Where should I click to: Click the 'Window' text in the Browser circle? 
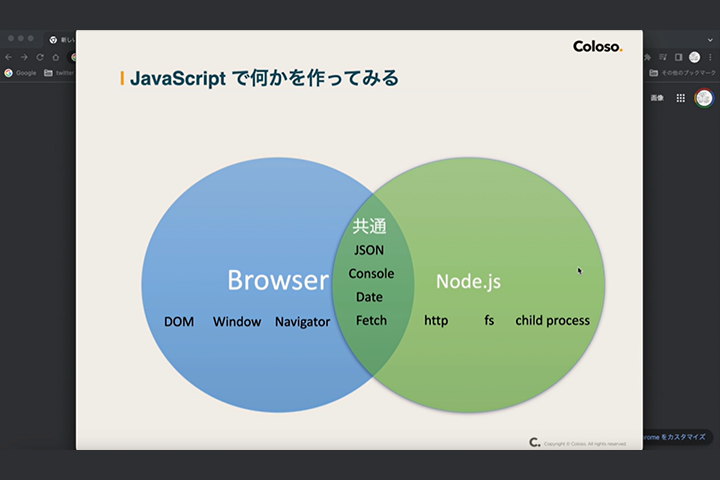point(237,322)
